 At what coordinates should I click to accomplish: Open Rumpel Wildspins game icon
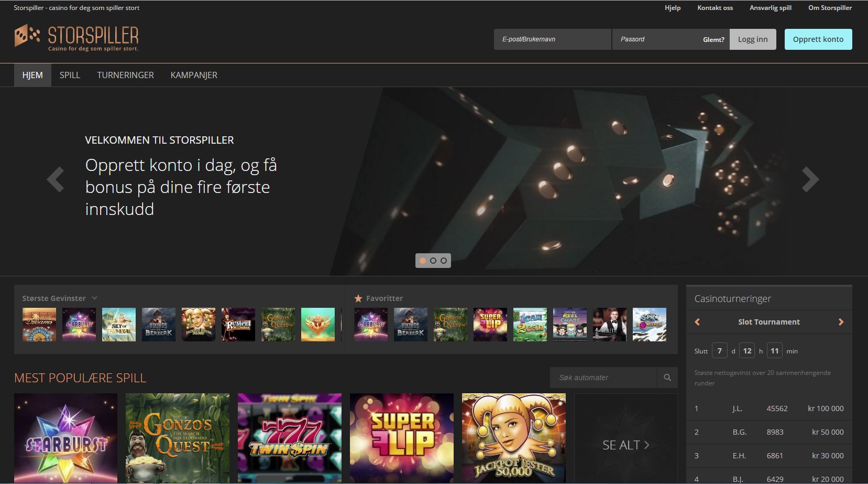[238, 325]
